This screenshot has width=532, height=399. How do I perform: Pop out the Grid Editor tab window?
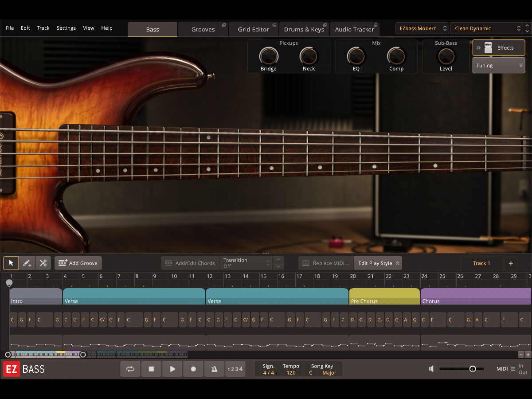point(274,25)
